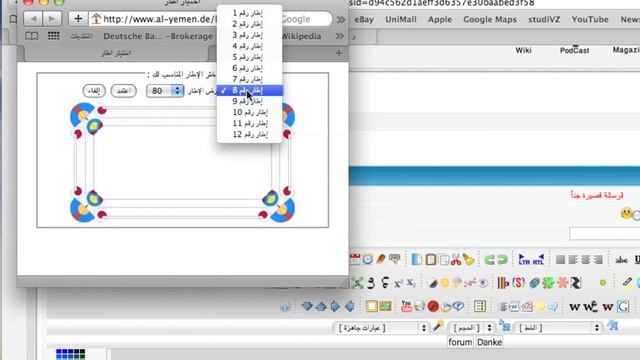Toggle abc strikethrough formatting
This screenshot has width=640, height=360.
coord(622,260)
